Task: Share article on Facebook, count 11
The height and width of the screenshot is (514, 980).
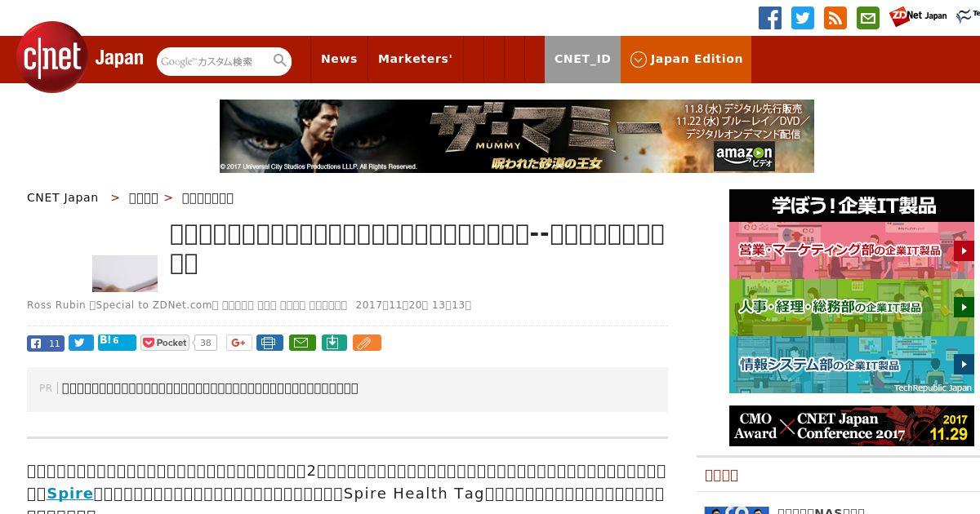Action: tap(45, 343)
